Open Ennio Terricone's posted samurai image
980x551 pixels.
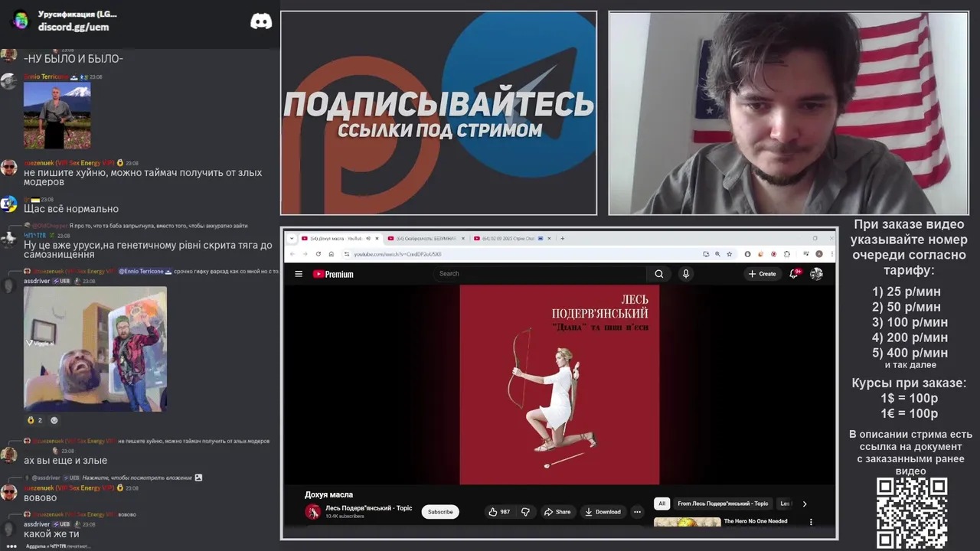point(57,116)
